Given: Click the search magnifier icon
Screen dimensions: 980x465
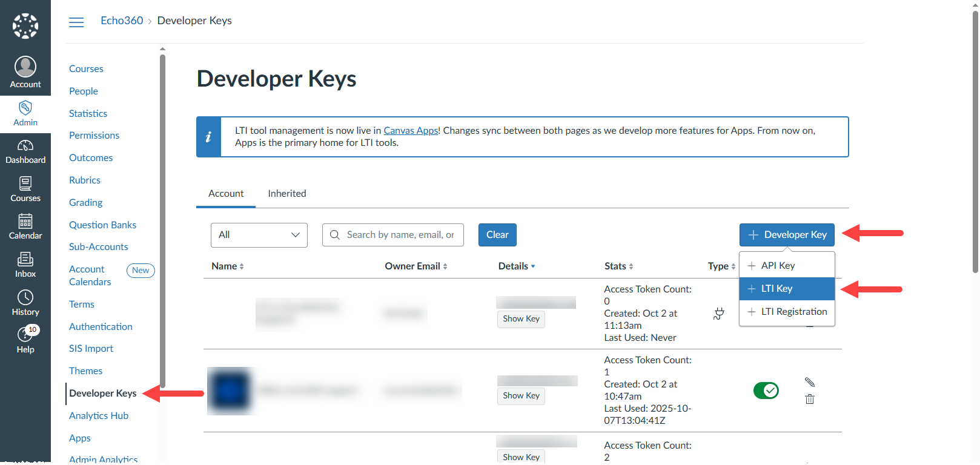Looking at the screenshot, I should [x=334, y=235].
